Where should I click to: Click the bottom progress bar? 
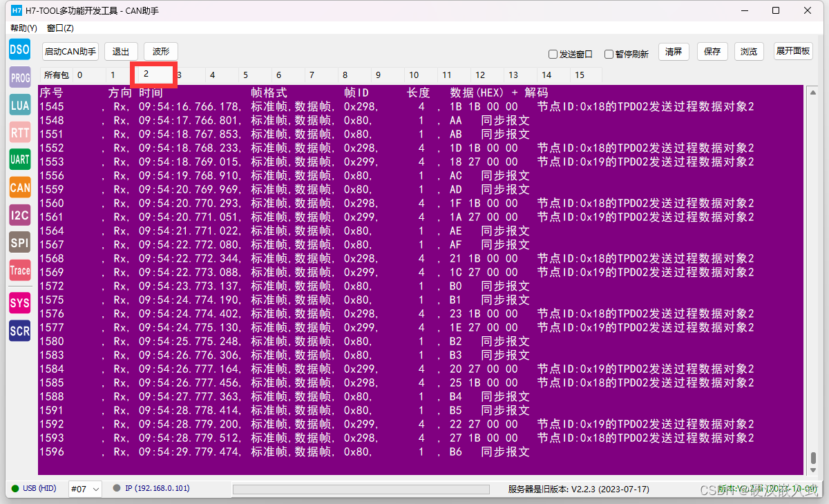click(362, 490)
